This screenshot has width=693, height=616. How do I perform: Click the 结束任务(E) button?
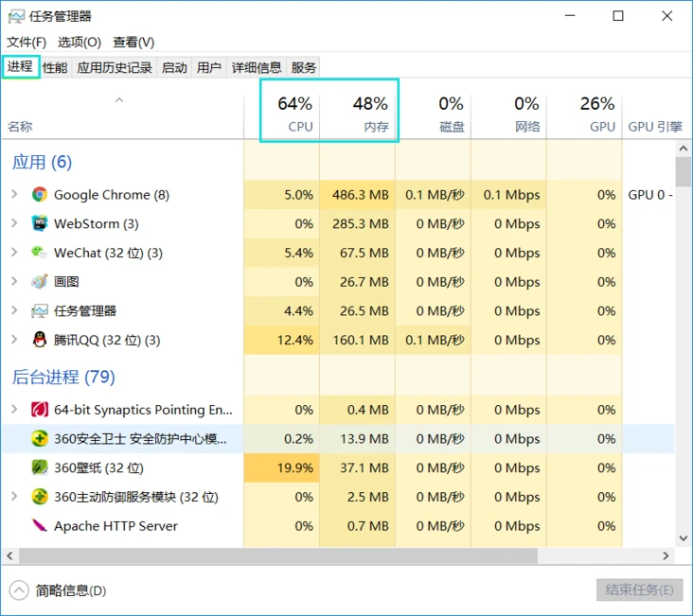pos(639,590)
